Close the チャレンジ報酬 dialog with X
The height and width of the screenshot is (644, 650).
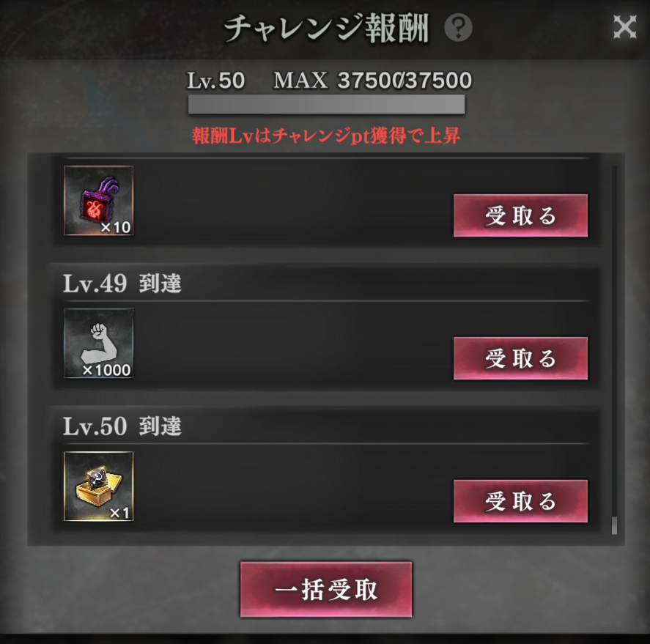pyautogui.click(x=624, y=27)
